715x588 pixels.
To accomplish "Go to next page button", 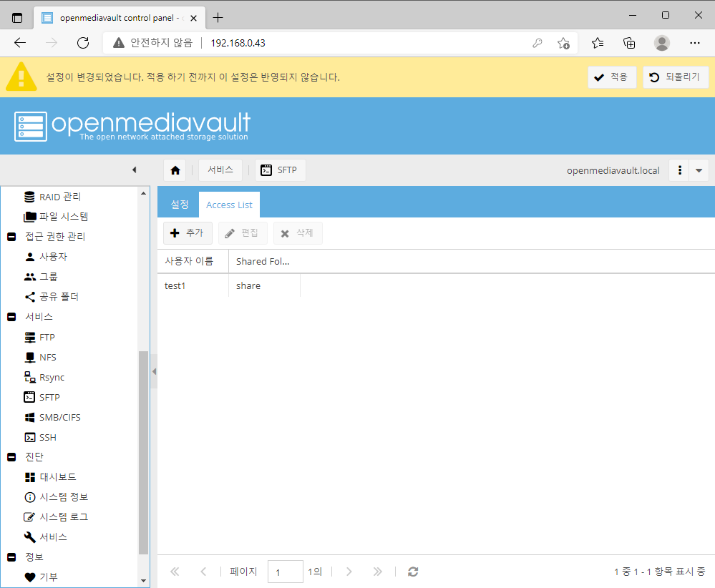I will tap(349, 572).
